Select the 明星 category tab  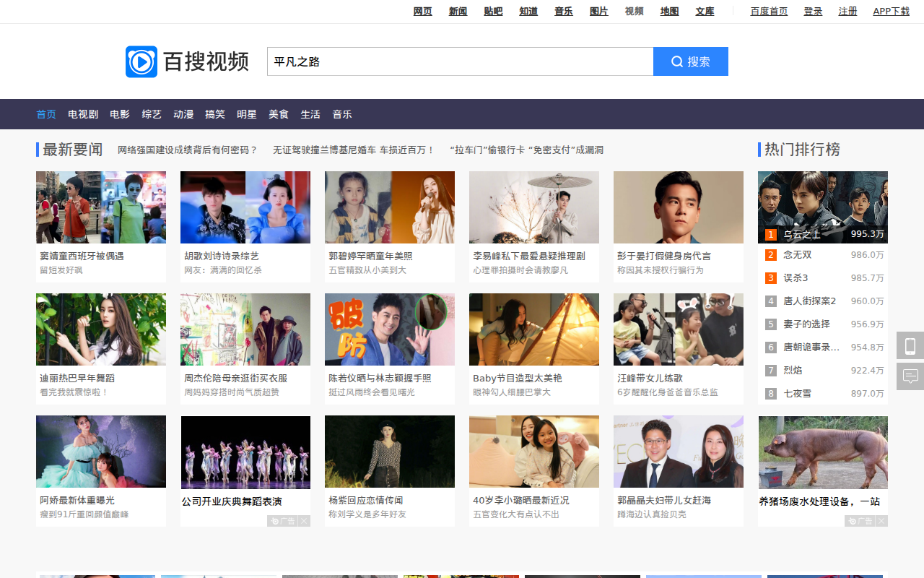247,114
